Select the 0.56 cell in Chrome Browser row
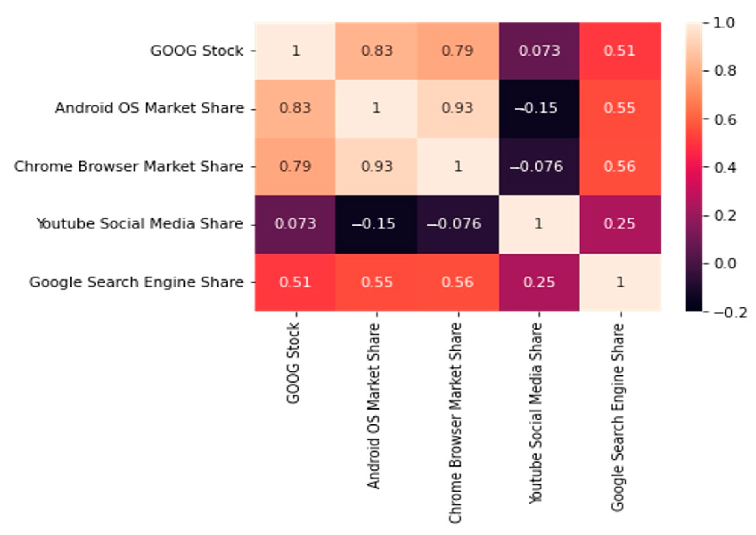The height and width of the screenshot is (535, 756). [x=619, y=167]
